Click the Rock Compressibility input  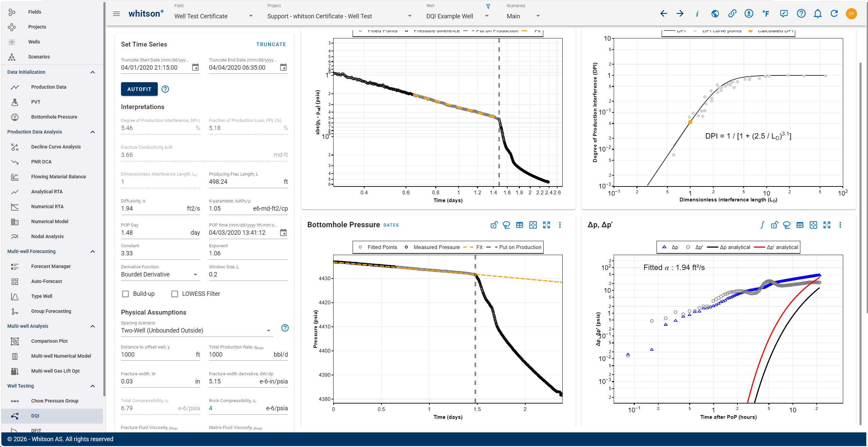click(x=248, y=408)
